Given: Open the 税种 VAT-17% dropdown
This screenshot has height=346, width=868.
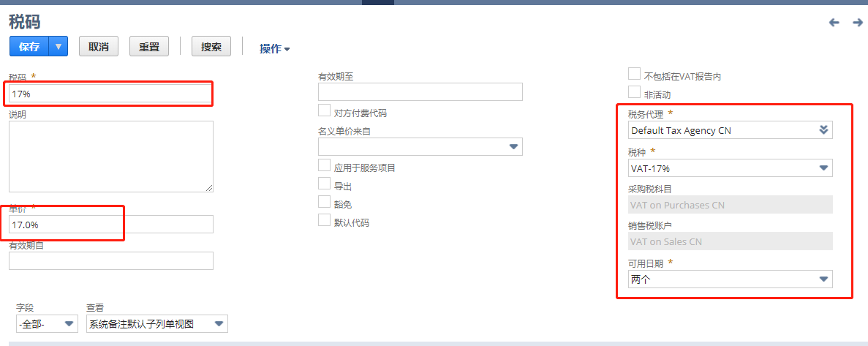Looking at the screenshot, I should click(x=824, y=168).
